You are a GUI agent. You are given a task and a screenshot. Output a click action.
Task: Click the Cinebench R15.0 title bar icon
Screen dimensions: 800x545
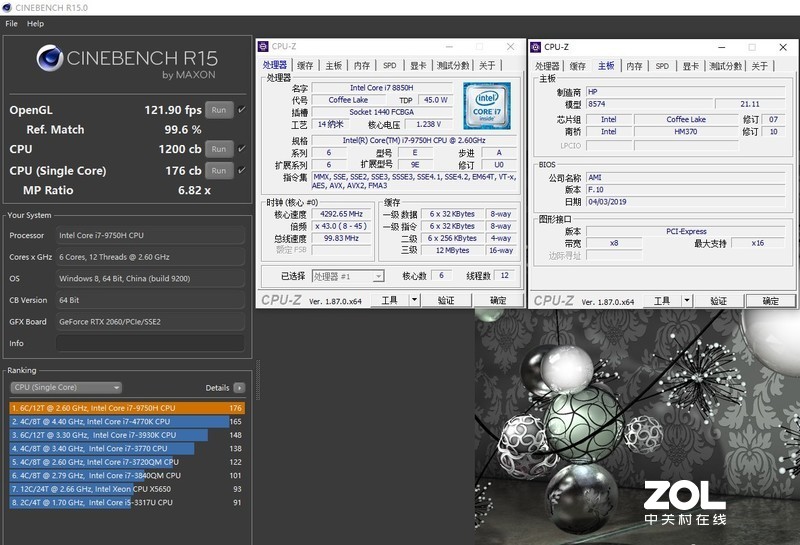coord(7,7)
